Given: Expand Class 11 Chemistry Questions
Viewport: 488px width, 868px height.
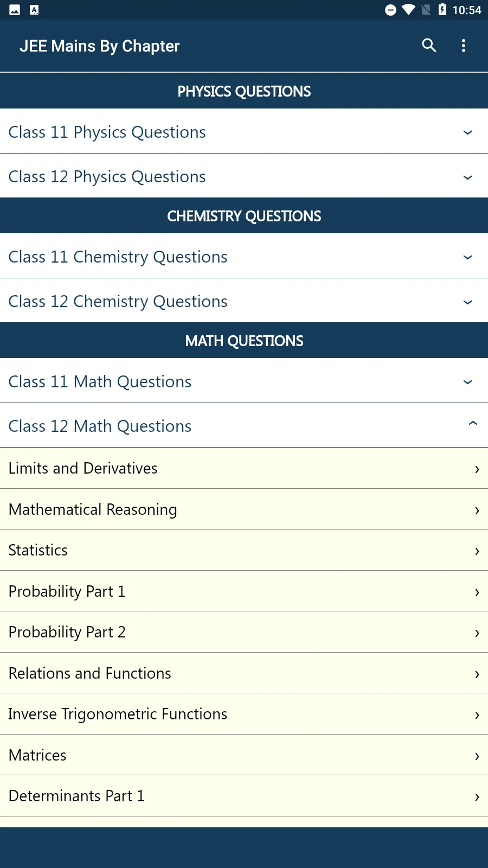Looking at the screenshot, I should click(244, 257).
